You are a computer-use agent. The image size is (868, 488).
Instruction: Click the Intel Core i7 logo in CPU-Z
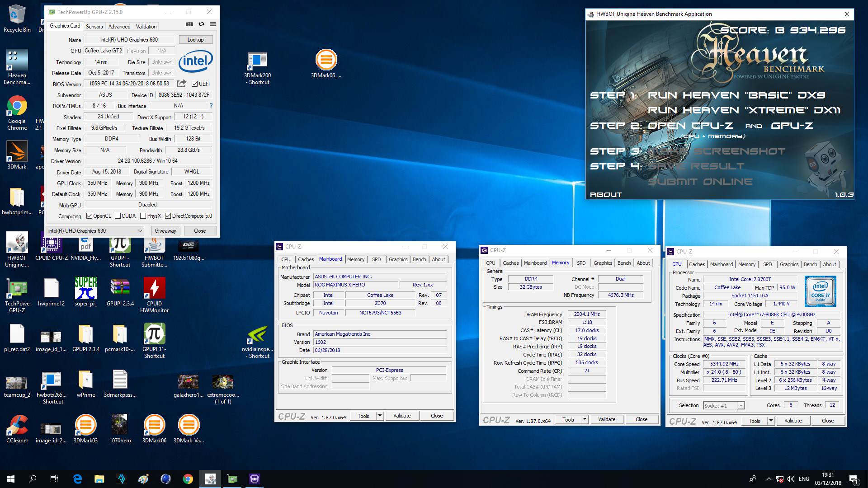coord(820,291)
